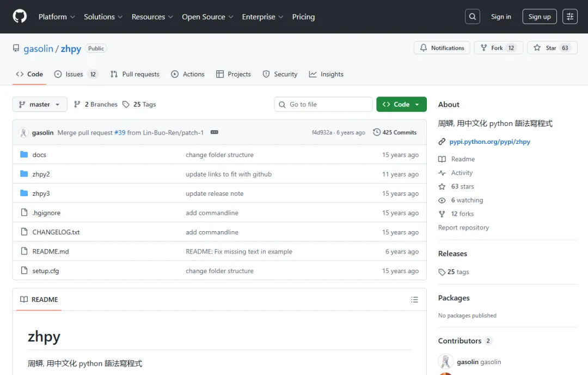Image resolution: width=588 pixels, height=375 pixels.
Task: Open pull request #39 link
Action: coord(120,132)
